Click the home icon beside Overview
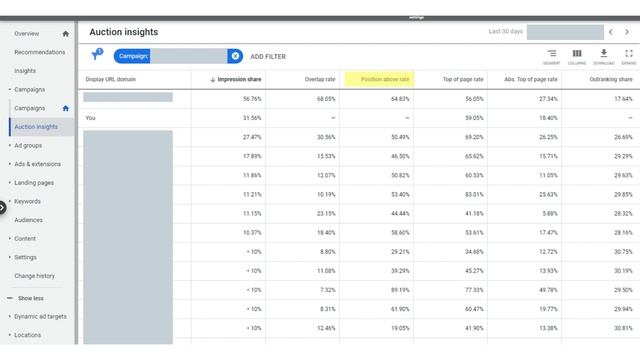Viewport: 640px width, 360px height. [x=66, y=34]
